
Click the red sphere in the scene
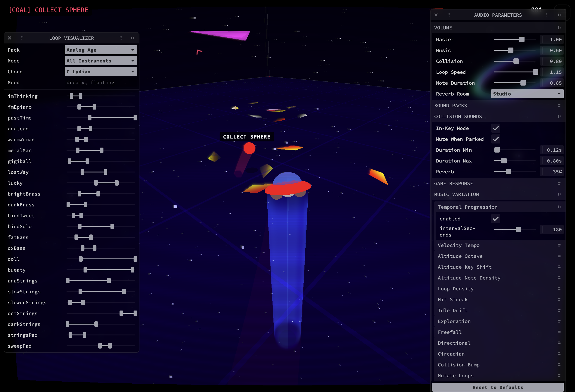249,148
